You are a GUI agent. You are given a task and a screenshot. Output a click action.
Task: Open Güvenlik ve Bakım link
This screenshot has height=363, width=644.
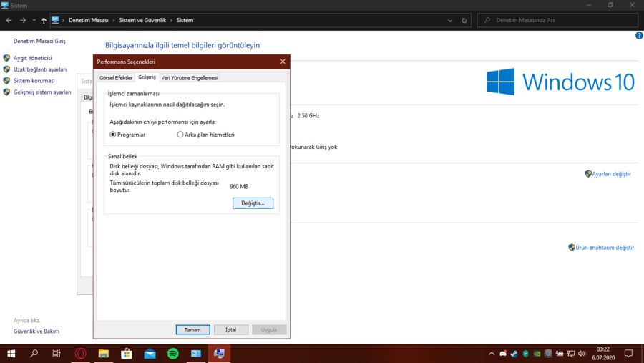tap(36, 331)
